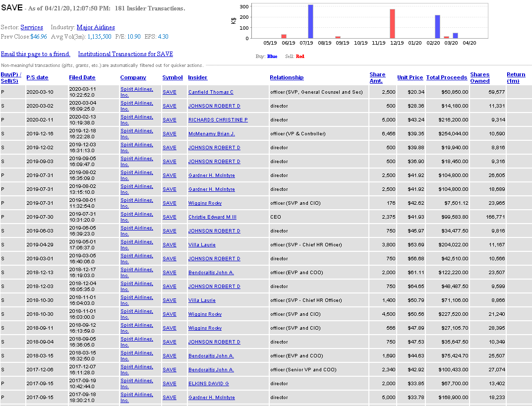Click the SAVE page heading
Image resolution: width=532 pixels, height=406 pixels.
click(12, 7)
